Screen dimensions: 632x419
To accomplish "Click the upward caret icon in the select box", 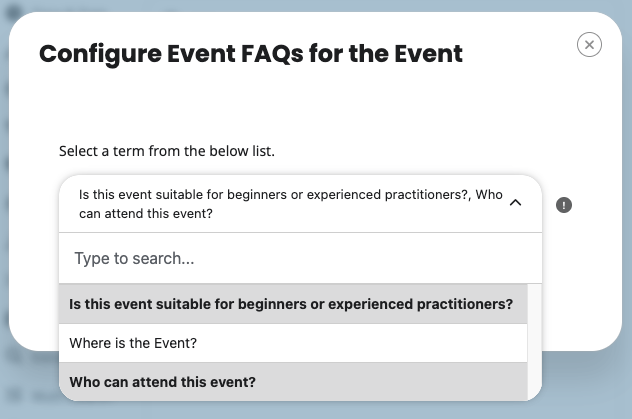I will coord(516,203).
